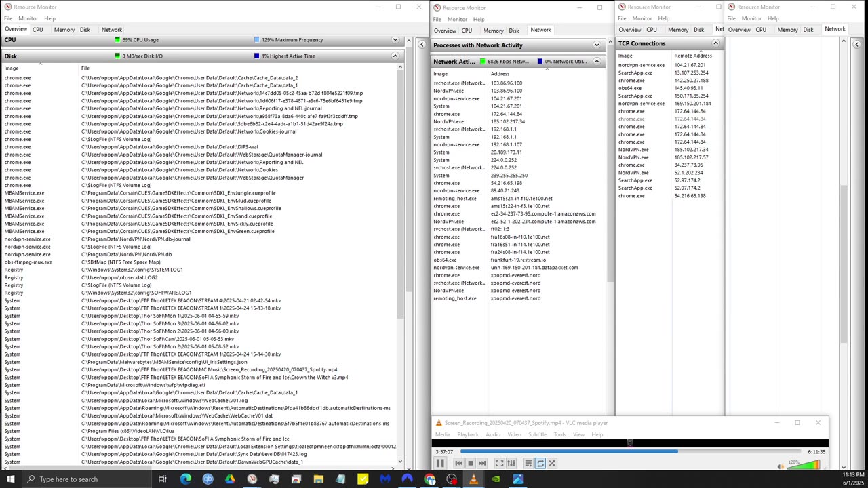Image resolution: width=868 pixels, height=488 pixels.
Task: Open VLC Playback menu
Action: click(x=468, y=434)
